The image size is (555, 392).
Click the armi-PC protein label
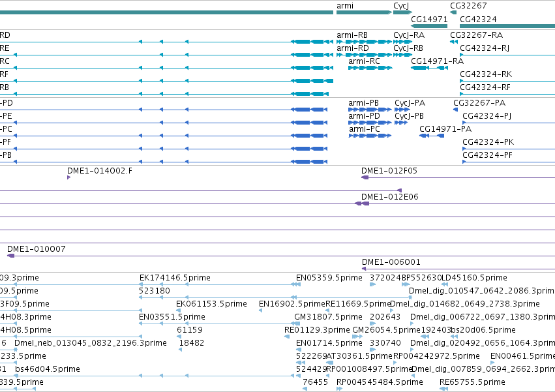tap(365, 129)
